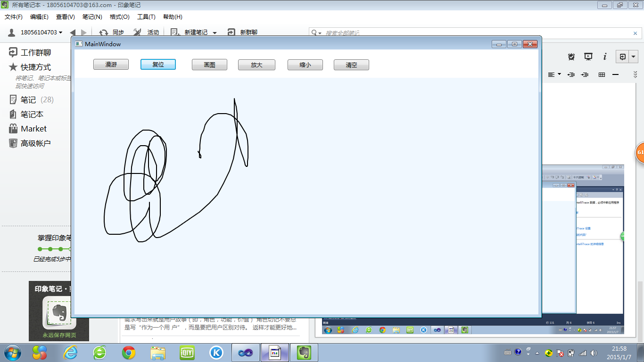644x362 pixels.
Task: Click the 复位 button in MainWindow
Action: [158, 65]
